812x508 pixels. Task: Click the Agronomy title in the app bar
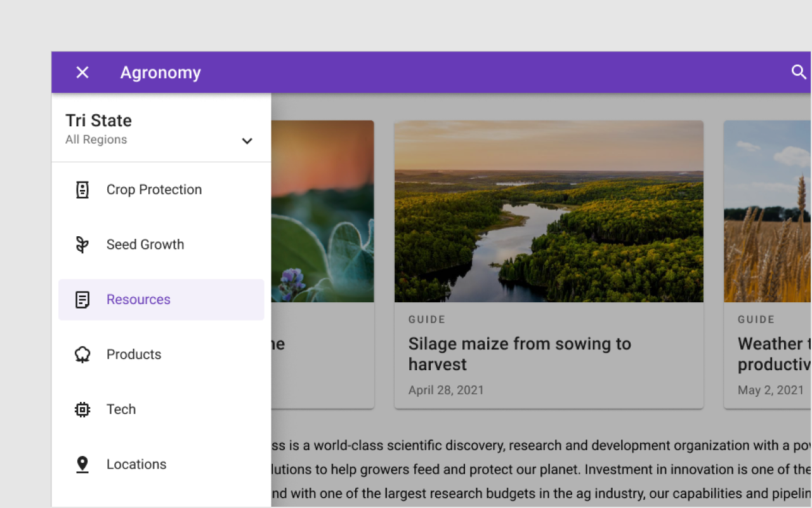[x=160, y=72]
